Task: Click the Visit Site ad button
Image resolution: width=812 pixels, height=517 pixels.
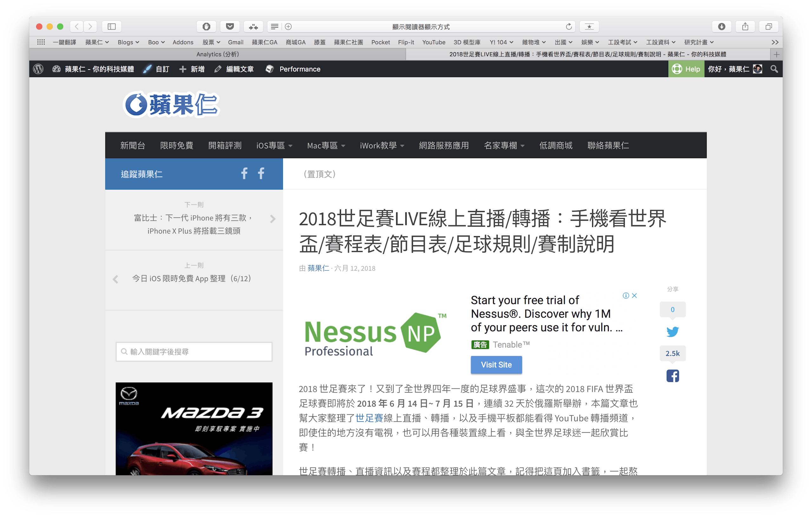Action: [496, 365]
